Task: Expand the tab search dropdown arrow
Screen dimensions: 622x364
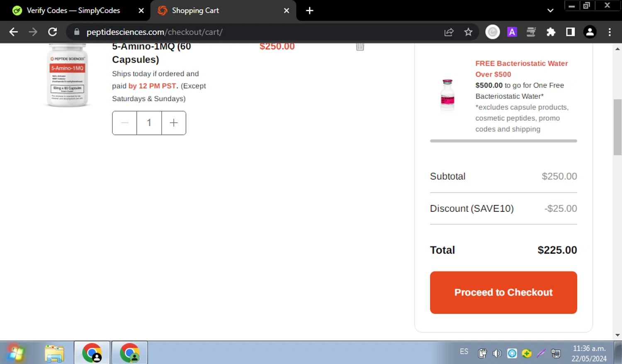Action: pyautogui.click(x=550, y=10)
